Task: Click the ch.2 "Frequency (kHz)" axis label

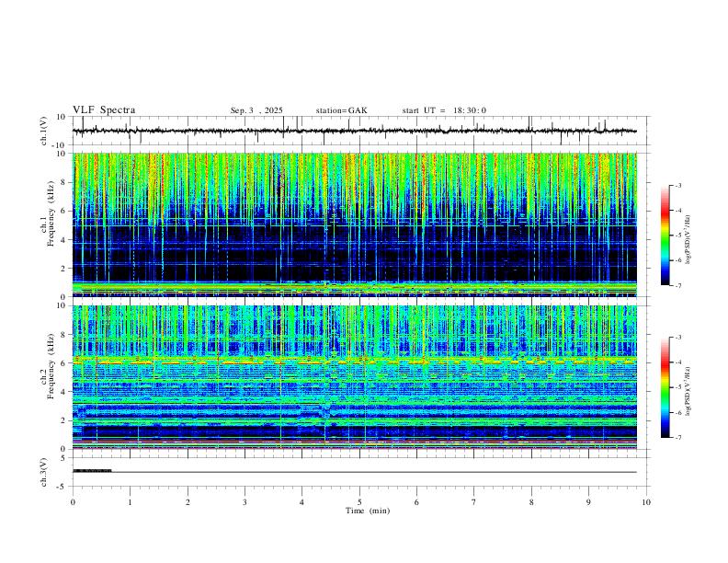Action: (51, 366)
